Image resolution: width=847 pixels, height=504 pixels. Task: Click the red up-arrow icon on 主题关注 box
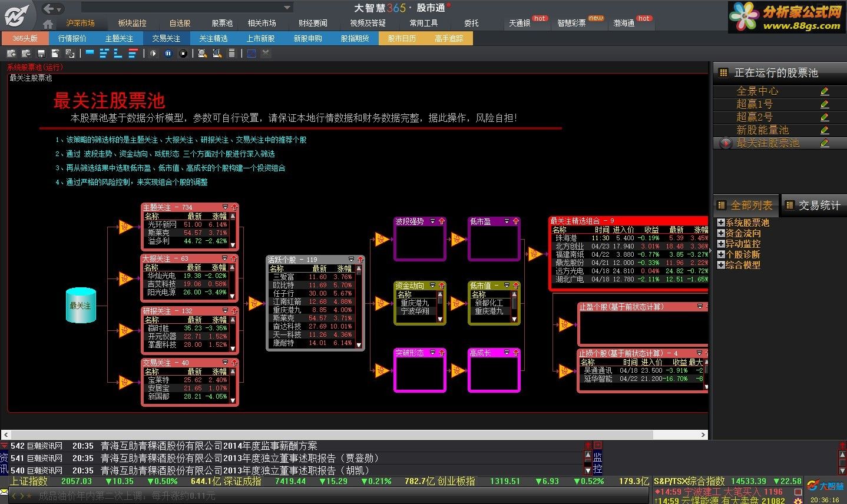(x=234, y=207)
